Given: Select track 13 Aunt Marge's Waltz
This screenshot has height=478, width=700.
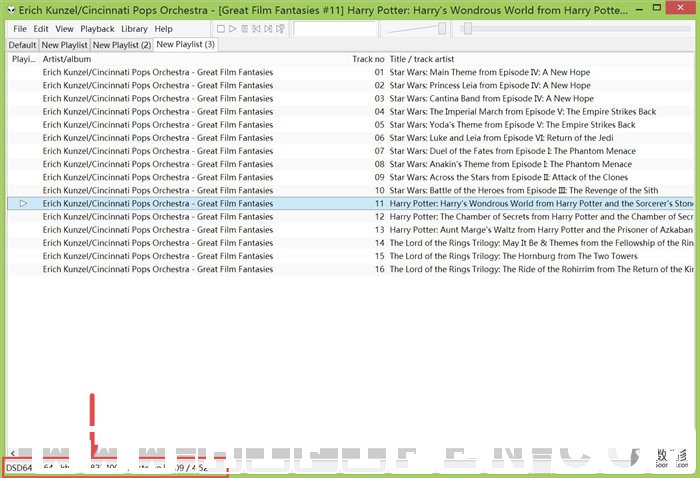Looking at the screenshot, I should tap(351, 230).
